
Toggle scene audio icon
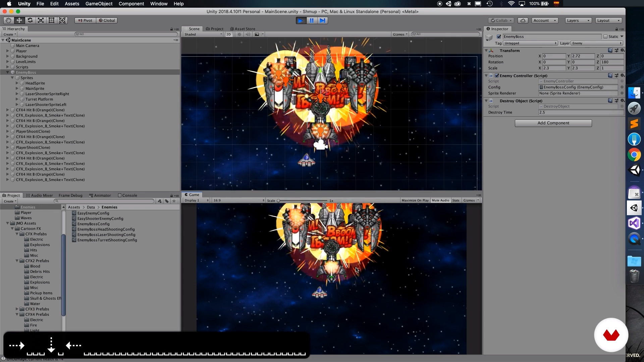point(248,34)
